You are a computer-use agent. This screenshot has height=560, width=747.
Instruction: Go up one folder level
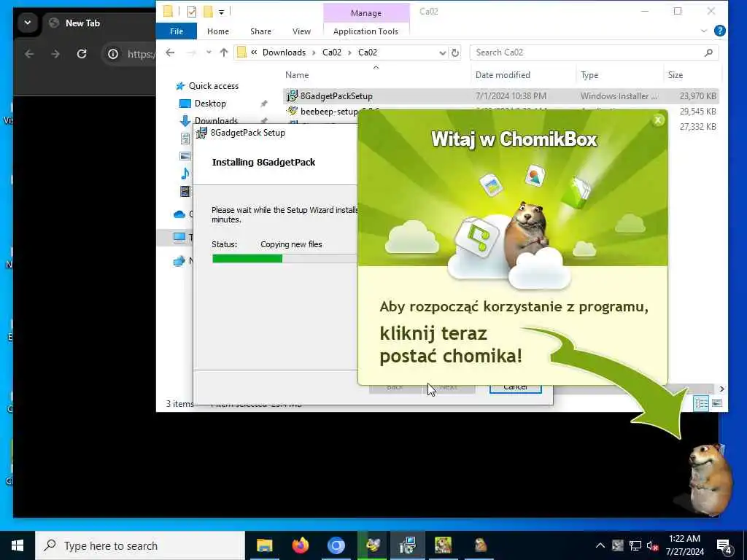tap(223, 52)
